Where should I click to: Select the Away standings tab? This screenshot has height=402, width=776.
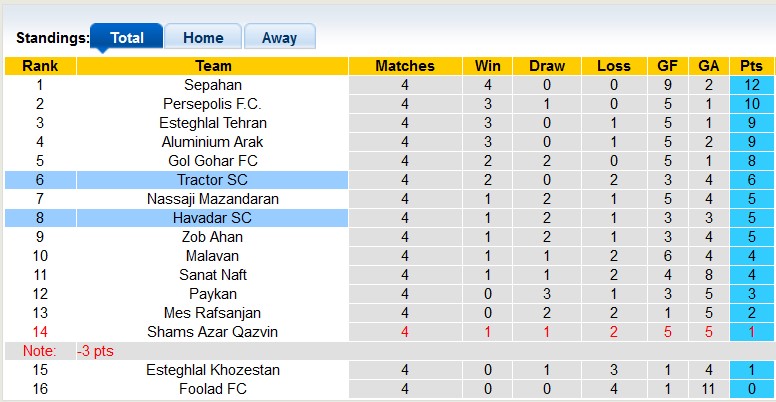279,38
